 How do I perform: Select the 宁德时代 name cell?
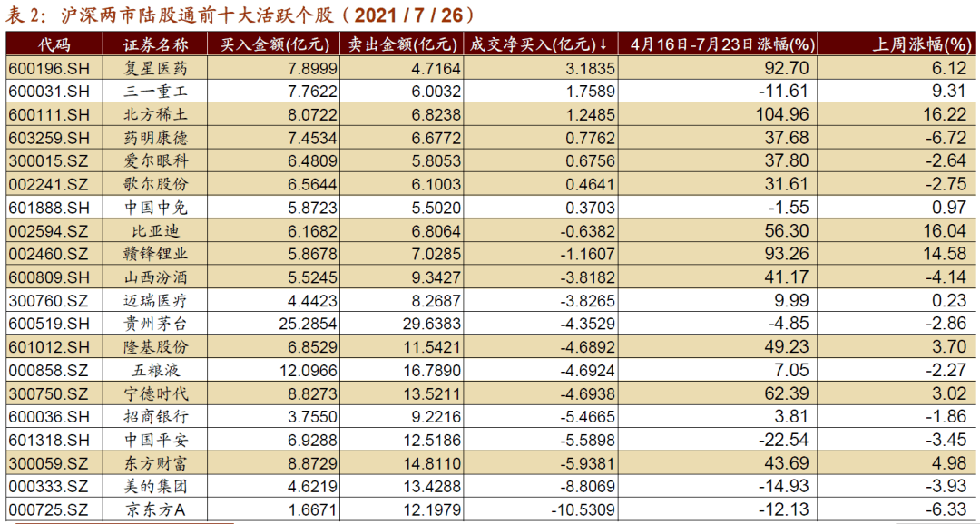(156, 393)
